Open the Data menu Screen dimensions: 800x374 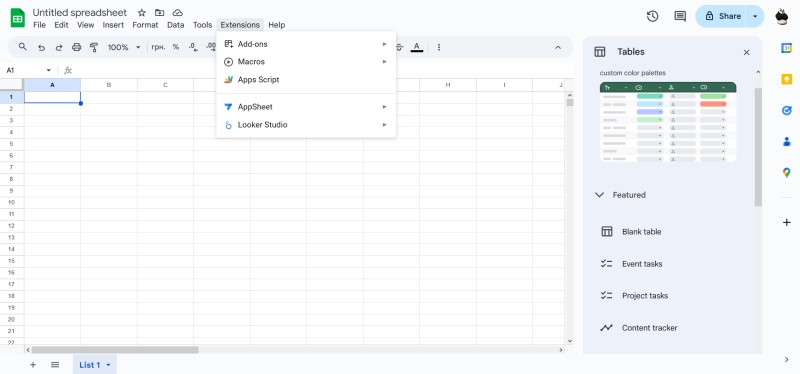tap(176, 25)
